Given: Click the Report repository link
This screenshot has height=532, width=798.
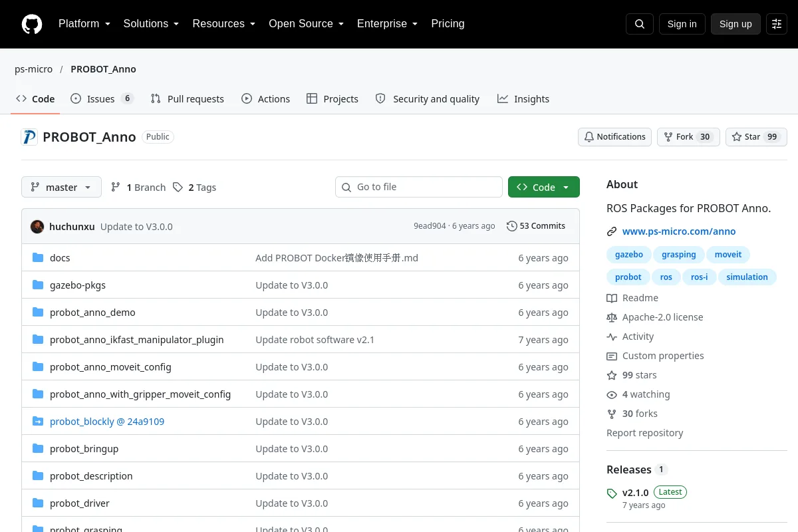Looking at the screenshot, I should pyautogui.click(x=645, y=433).
